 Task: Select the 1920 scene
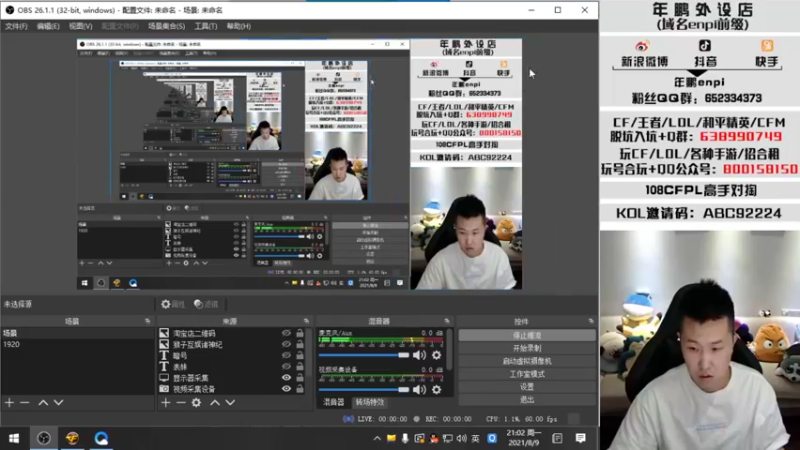77,344
